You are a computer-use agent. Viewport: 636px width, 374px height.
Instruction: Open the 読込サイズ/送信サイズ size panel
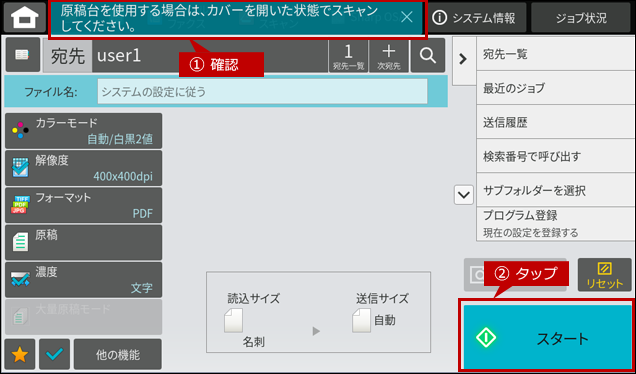click(318, 312)
